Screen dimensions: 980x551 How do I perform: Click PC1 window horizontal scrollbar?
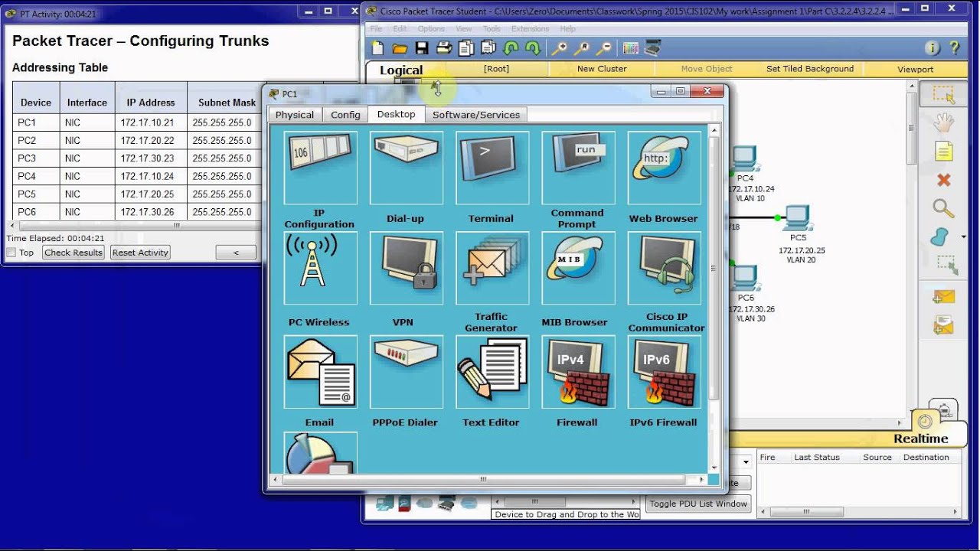pos(484,480)
